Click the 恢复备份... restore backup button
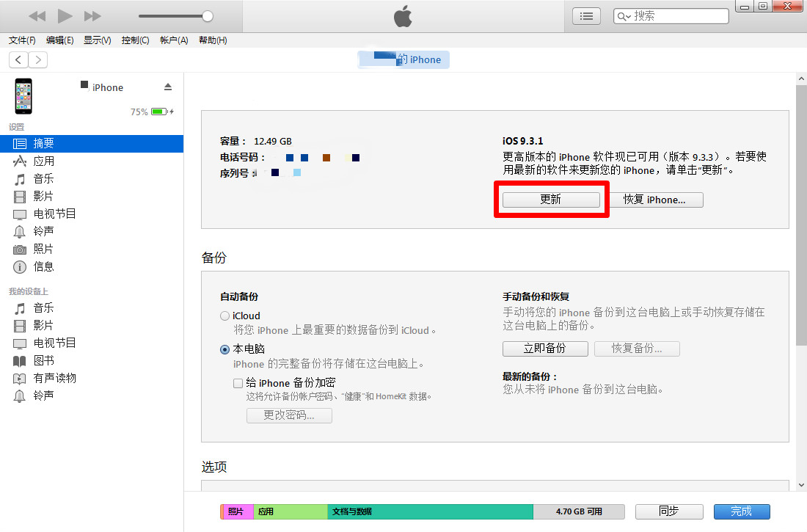The height and width of the screenshot is (532, 807). (637, 349)
